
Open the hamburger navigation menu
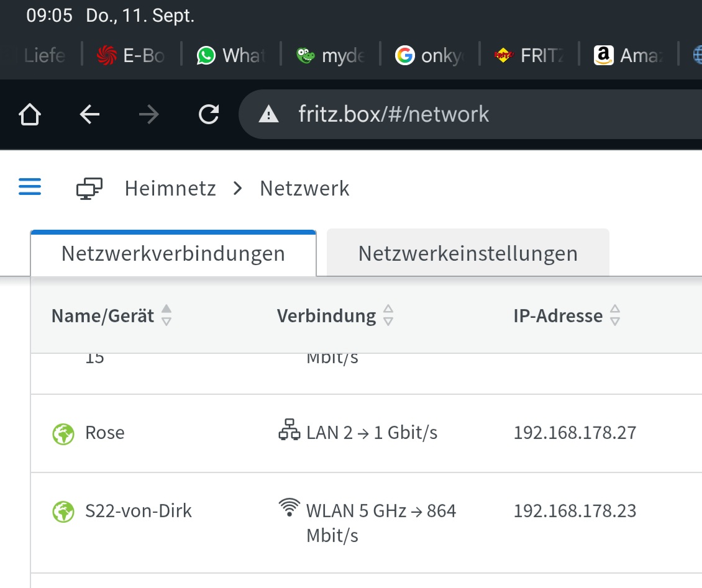pyautogui.click(x=30, y=187)
